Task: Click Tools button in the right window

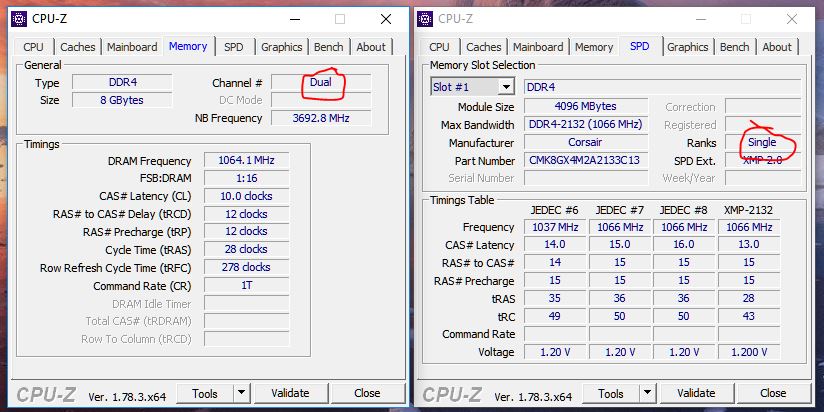Action: 611,393
